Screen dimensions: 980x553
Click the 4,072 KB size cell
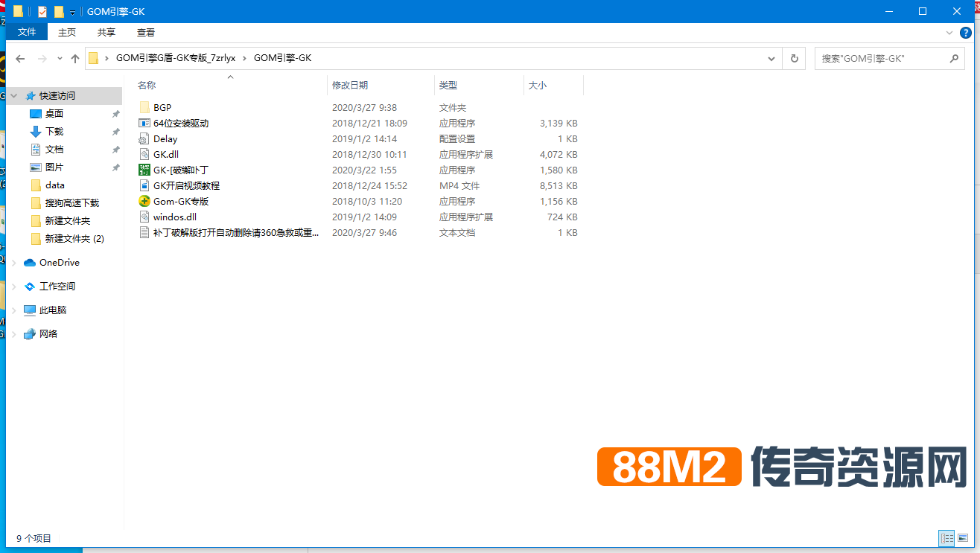pyautogui.click(x=559, y=155)
